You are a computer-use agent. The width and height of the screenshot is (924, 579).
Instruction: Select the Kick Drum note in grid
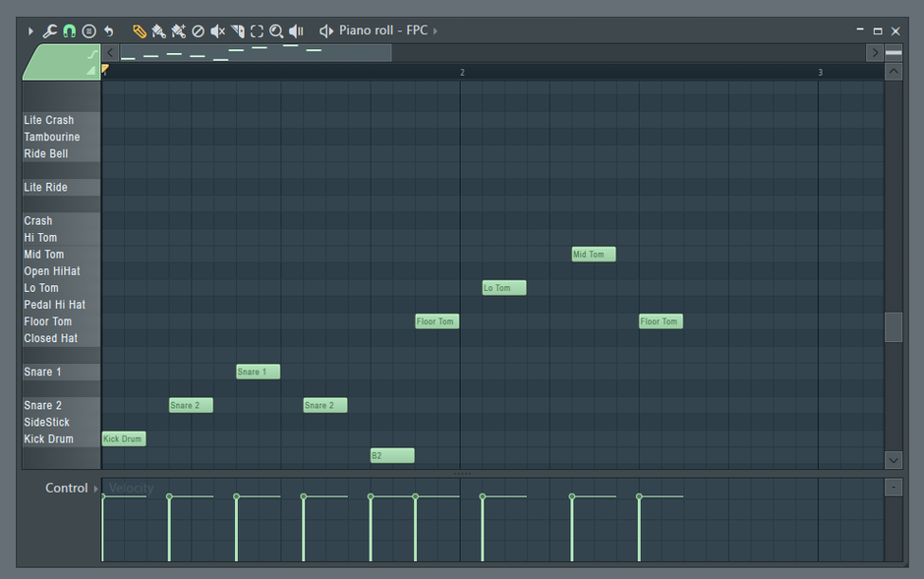[124, 438]
